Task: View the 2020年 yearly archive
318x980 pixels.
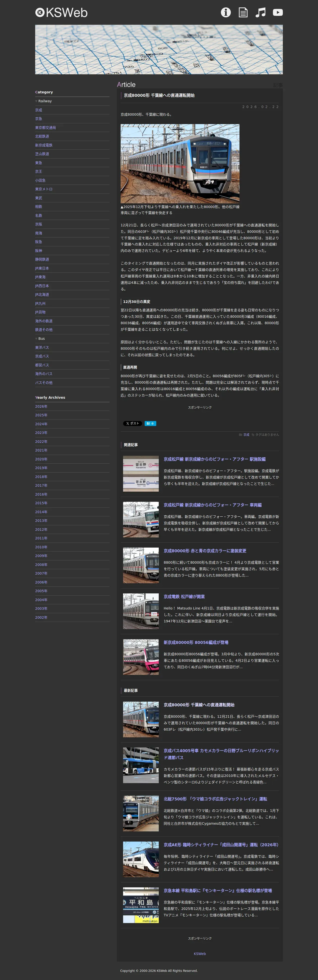Action: tap(41, 459)
